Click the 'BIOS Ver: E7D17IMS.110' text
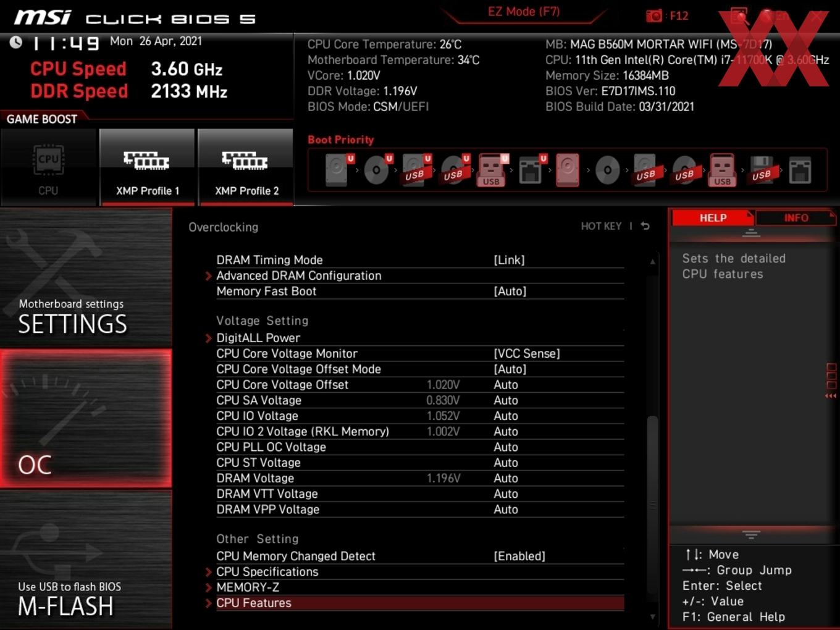Image resolution: width=840 pixels, height=630 pixels. 610,91
